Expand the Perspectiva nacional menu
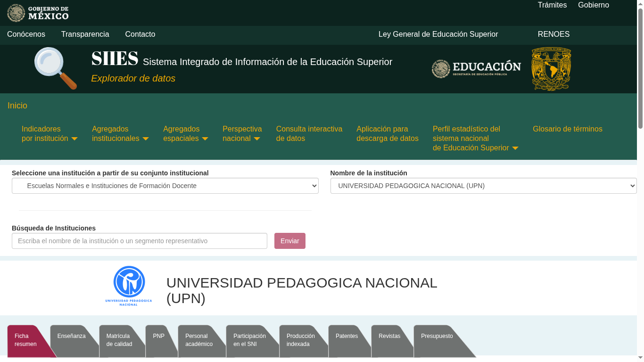The image size is (644, 362). tap(242, 134)
